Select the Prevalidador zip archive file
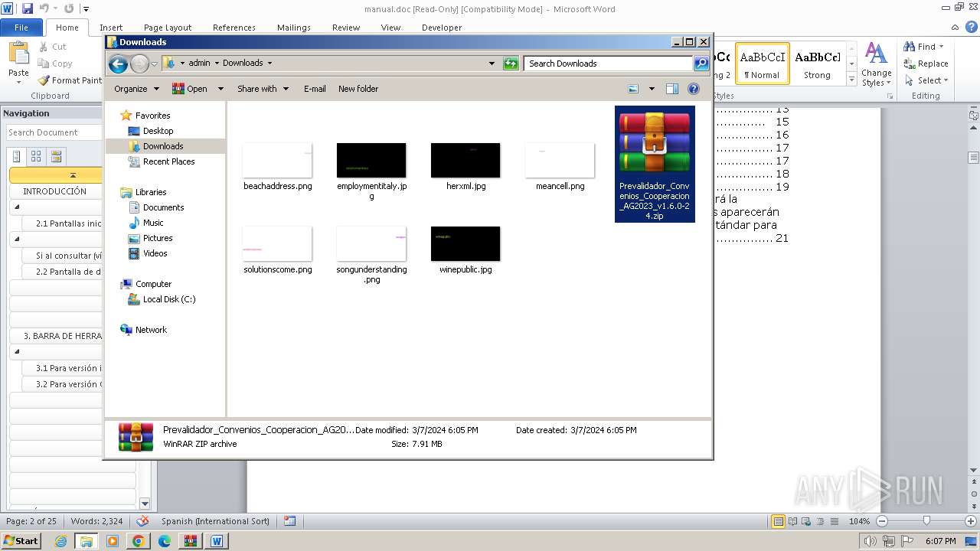The width and height of the screenshot is (980, 551). [x=655, y=164]
